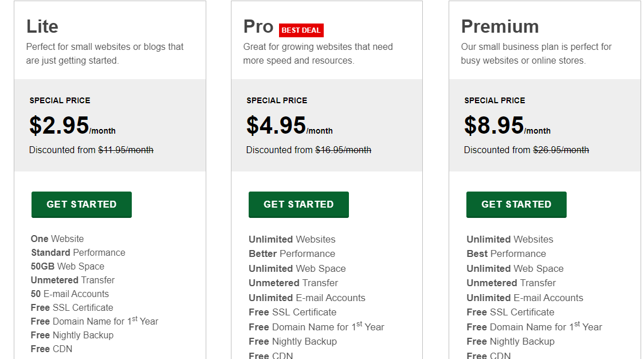
Task: Click the struck-through $26.95/month price
Action: pyautogui.click(x=560, y=150)
